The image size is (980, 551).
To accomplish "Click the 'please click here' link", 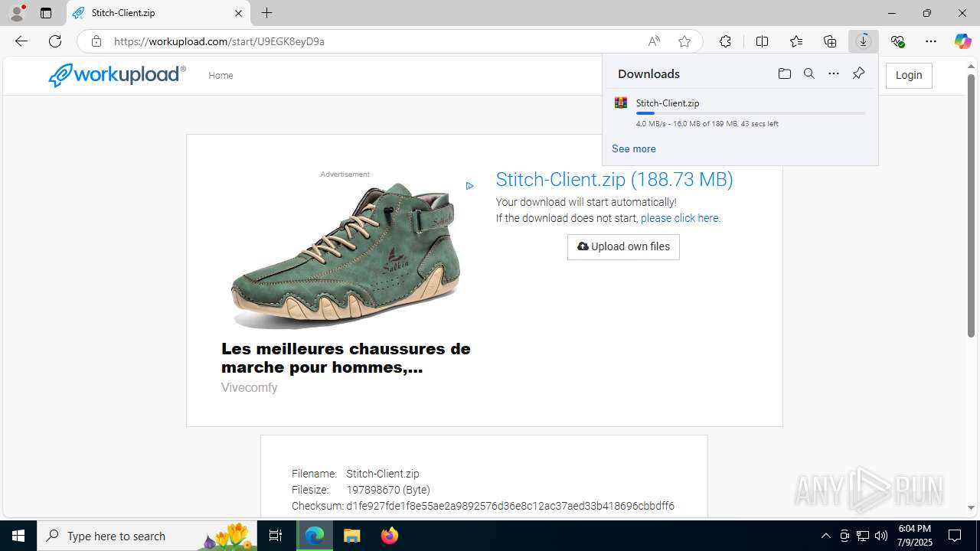I will point(680,218).
